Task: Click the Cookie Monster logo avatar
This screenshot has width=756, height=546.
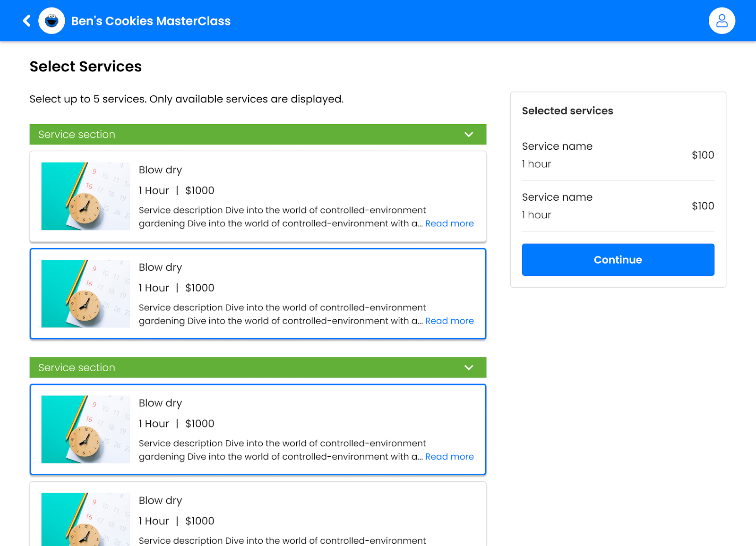Action: click(x=52, y=21)
